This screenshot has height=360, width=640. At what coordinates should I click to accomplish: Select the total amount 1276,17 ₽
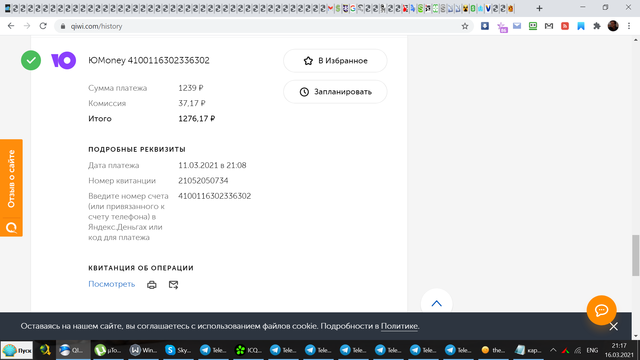tap(197, 119)
